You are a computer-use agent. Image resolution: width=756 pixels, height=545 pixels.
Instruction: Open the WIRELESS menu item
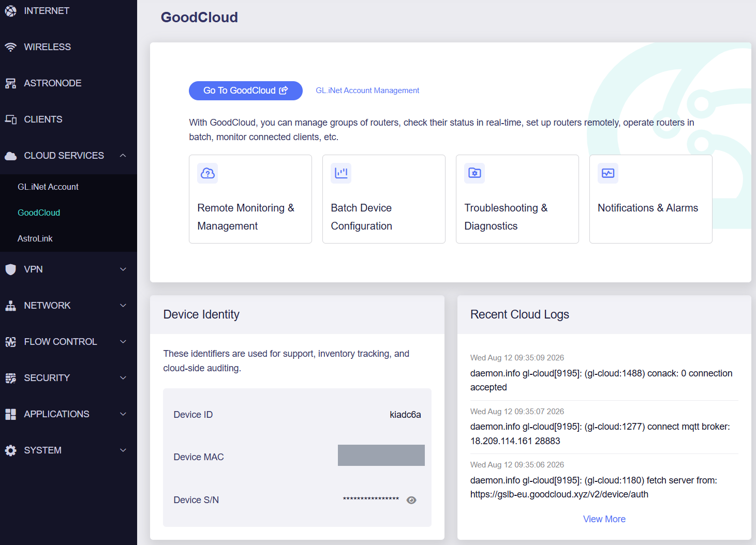(x=68, y=47)
